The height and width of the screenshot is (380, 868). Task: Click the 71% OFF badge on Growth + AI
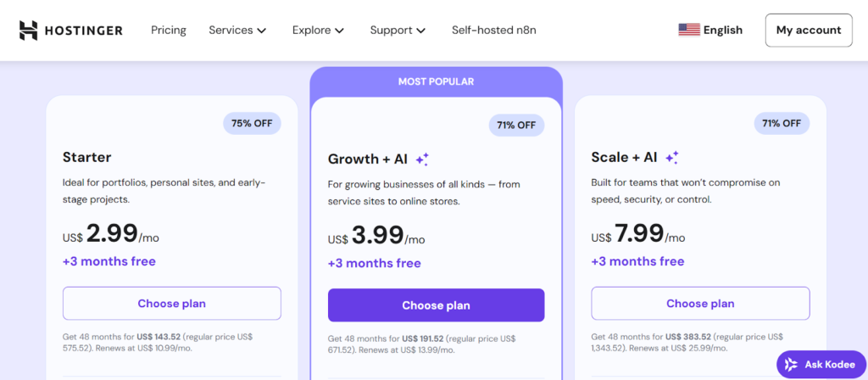point(516,125)
